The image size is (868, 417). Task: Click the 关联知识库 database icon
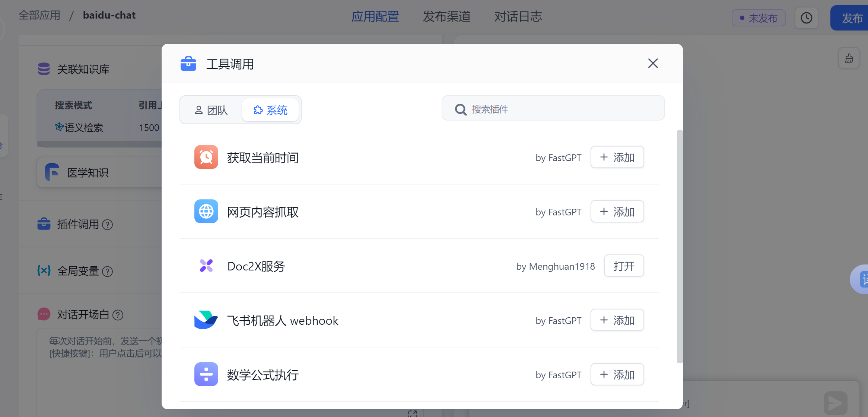(44, 69)
